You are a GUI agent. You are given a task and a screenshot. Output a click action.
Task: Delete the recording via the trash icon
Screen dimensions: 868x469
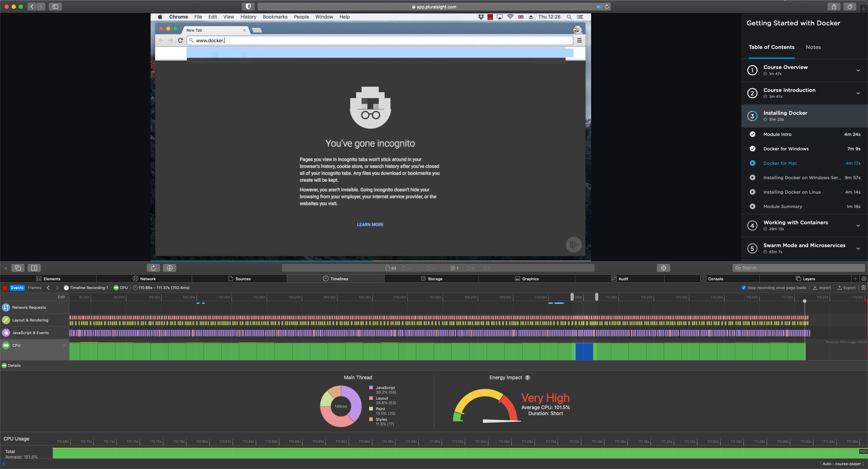(x=864, y=288)
